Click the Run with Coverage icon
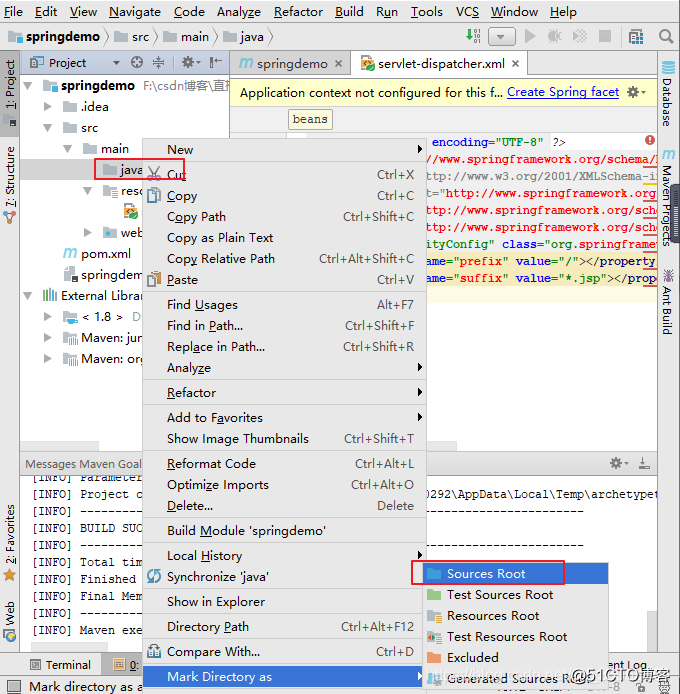 coord(580,36)
